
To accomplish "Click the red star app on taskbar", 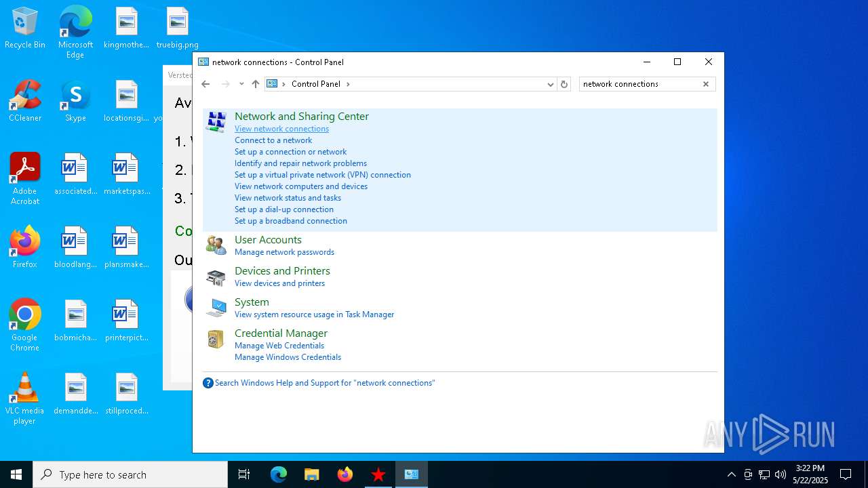I will tap(378, 474).
